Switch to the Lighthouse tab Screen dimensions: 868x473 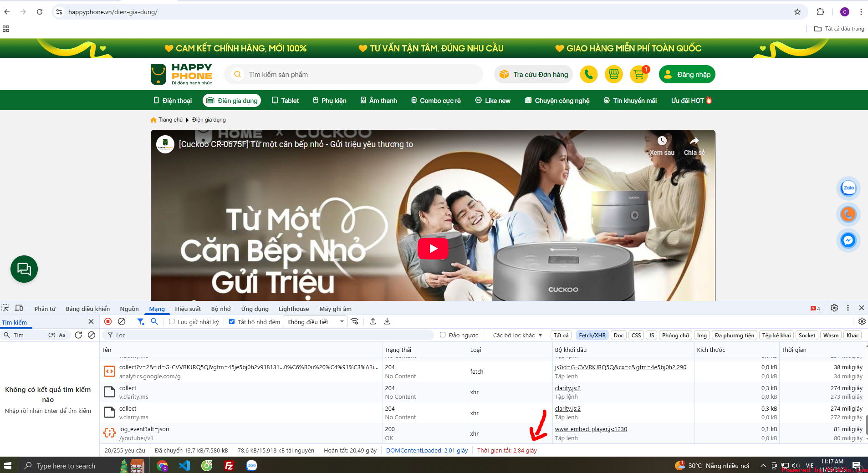(294, 309)
